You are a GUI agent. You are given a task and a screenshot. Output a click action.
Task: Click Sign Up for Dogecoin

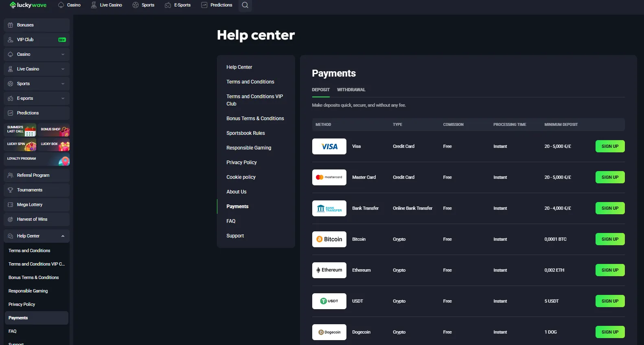610,332
